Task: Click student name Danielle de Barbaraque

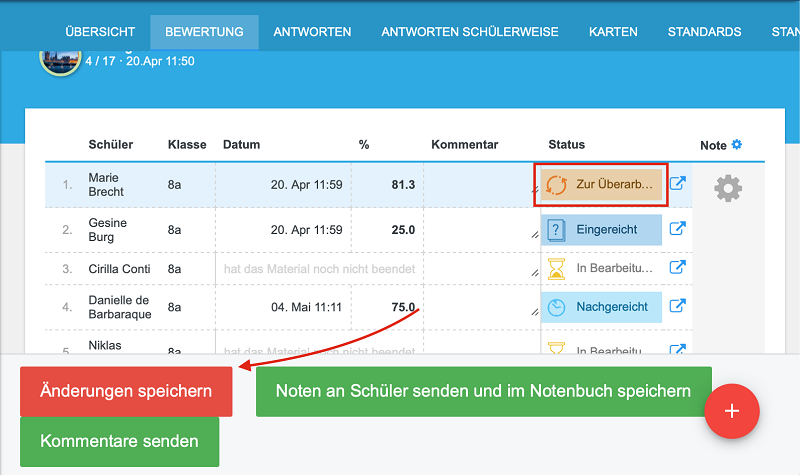Action: tap(119, 307)
